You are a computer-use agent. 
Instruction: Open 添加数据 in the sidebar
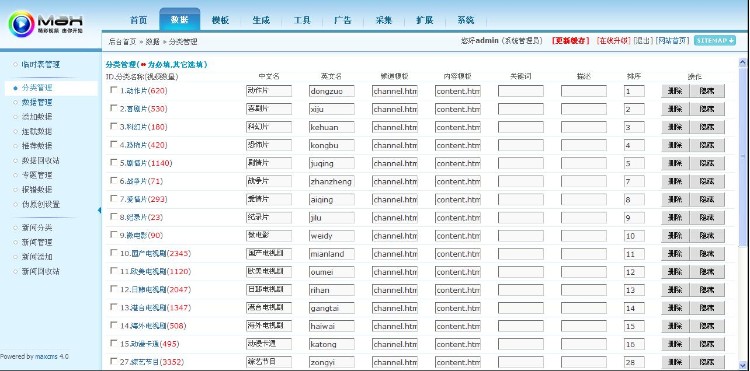pyautogui.click(x=37, y=117)
